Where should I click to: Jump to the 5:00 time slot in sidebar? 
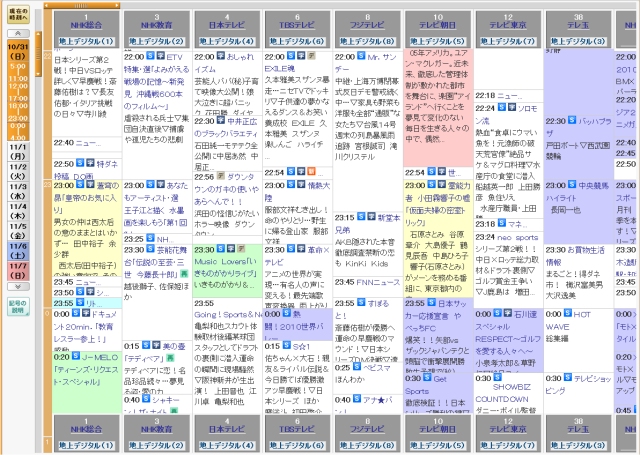click(18, 67)
